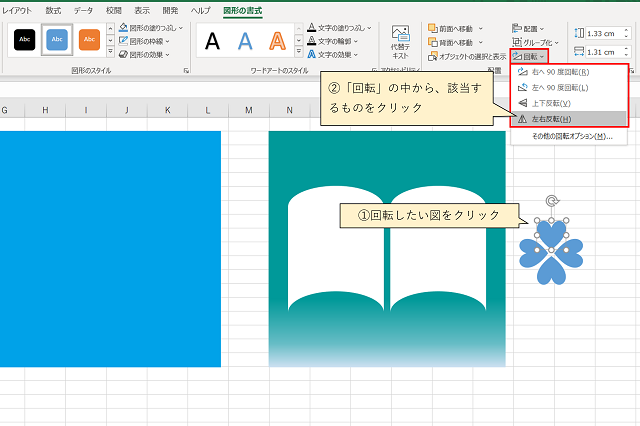The image size is (640, 426).
Task: Click the shape width field 1.31 cm
Action: (x=603, y=52)
